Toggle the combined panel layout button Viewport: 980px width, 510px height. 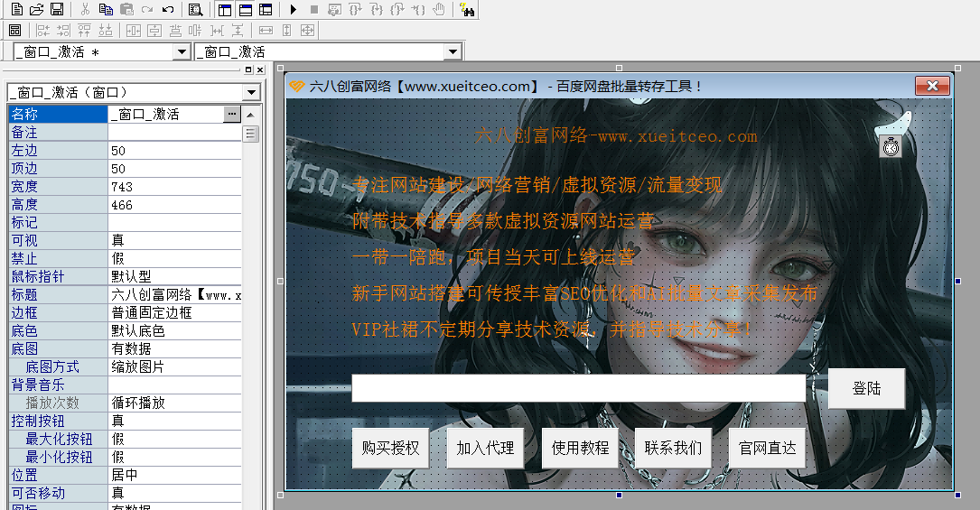tap(266, 9)
